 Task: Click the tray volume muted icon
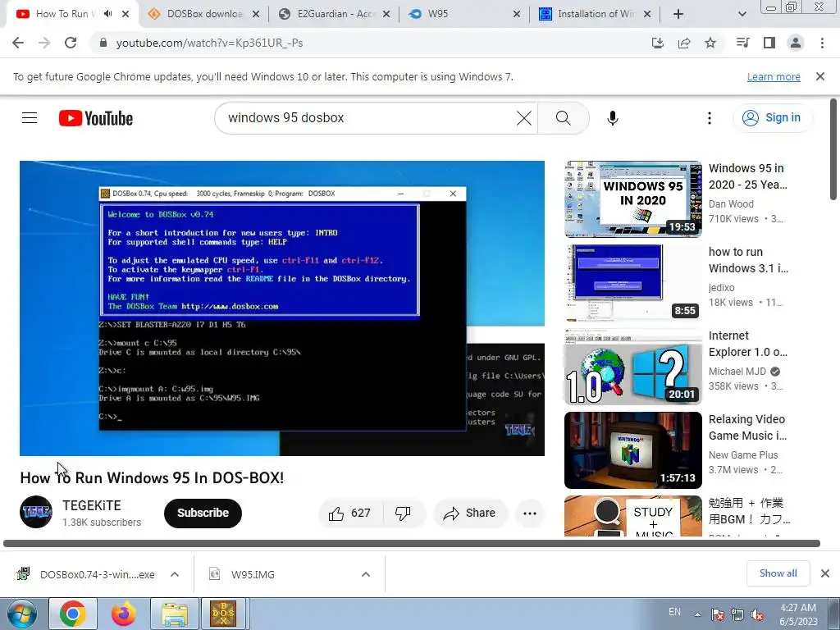tap(757, 615)
